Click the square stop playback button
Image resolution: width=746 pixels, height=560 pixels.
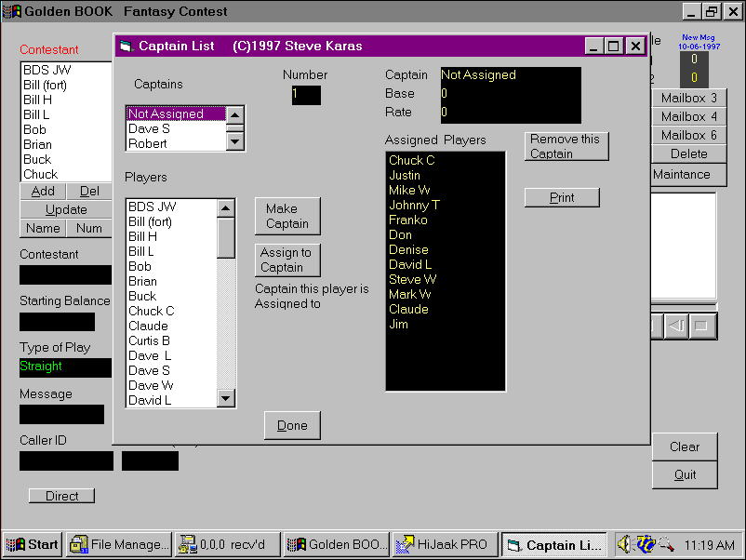(x=702, y=326)
